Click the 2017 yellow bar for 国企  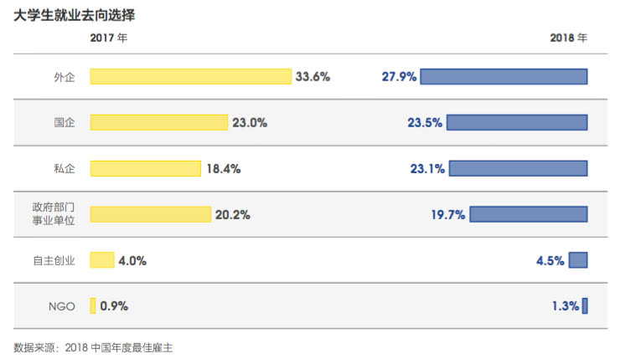(159, 122)
